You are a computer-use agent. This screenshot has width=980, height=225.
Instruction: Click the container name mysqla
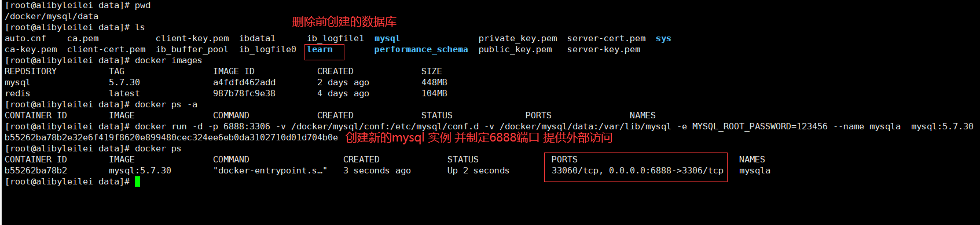pos(754,170)
